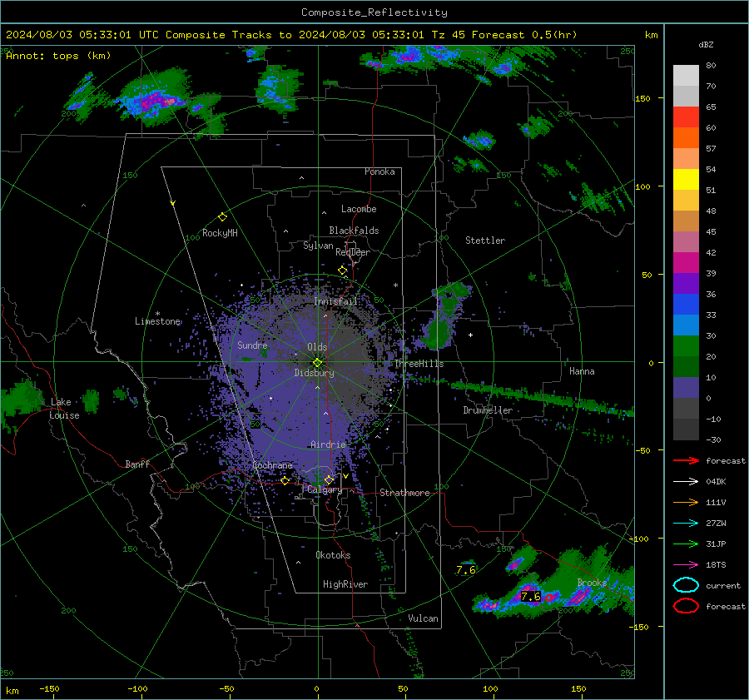This screenshot has height=700, width=749.
Task: Click the green 31JP track arrow
Action: [686, 544]
